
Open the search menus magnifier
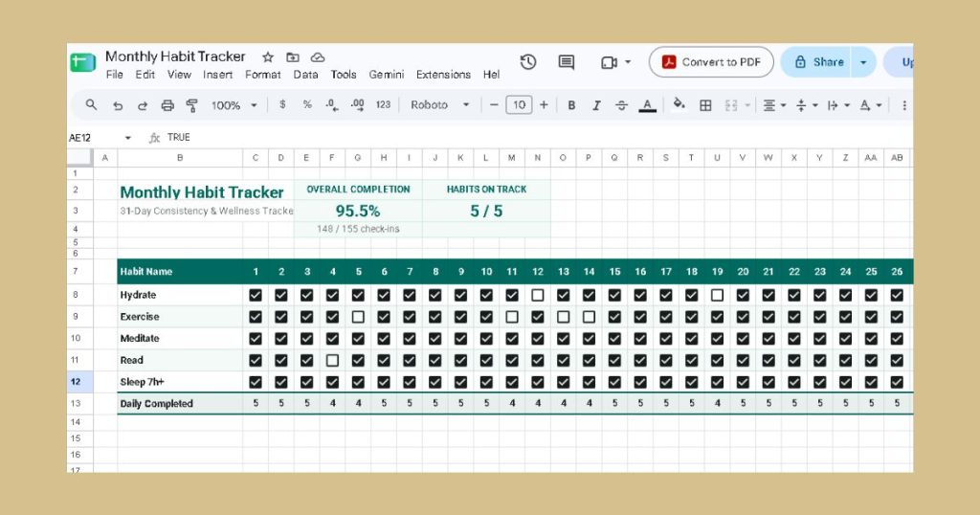click(x=91, y=105)
